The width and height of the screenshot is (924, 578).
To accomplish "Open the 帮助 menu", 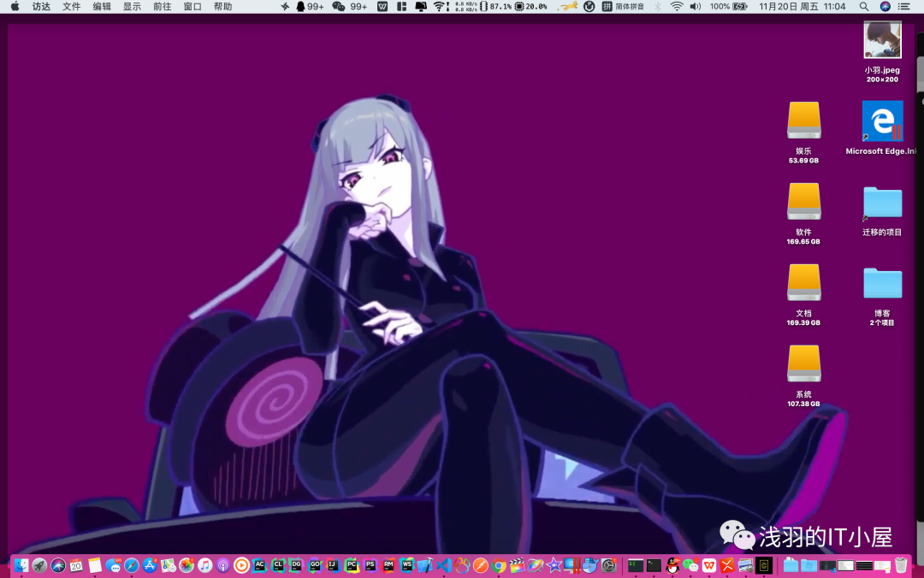I will pos(222,7).
